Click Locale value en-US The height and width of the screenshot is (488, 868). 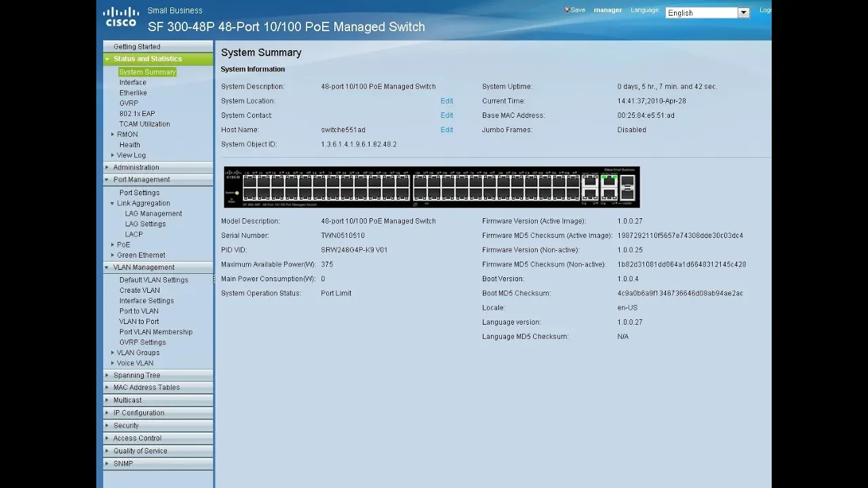[x=627, y=308]
